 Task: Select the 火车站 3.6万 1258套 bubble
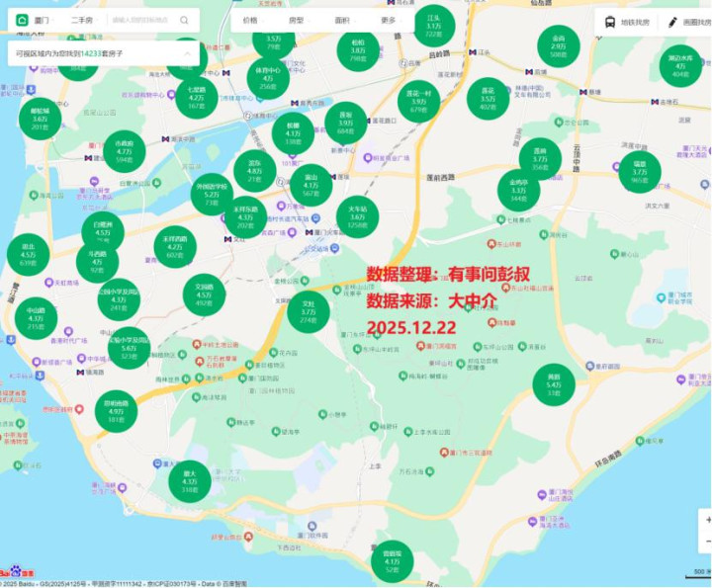click(x=357, y=216)
